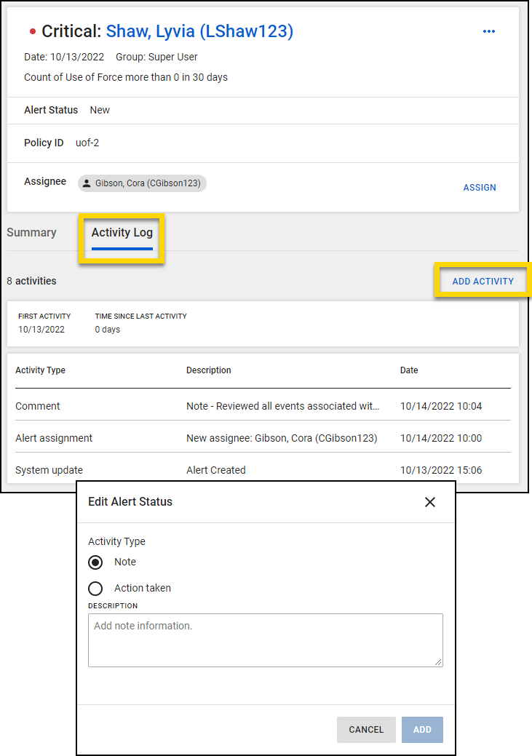Switch to the Summary tab

point(31,233)
